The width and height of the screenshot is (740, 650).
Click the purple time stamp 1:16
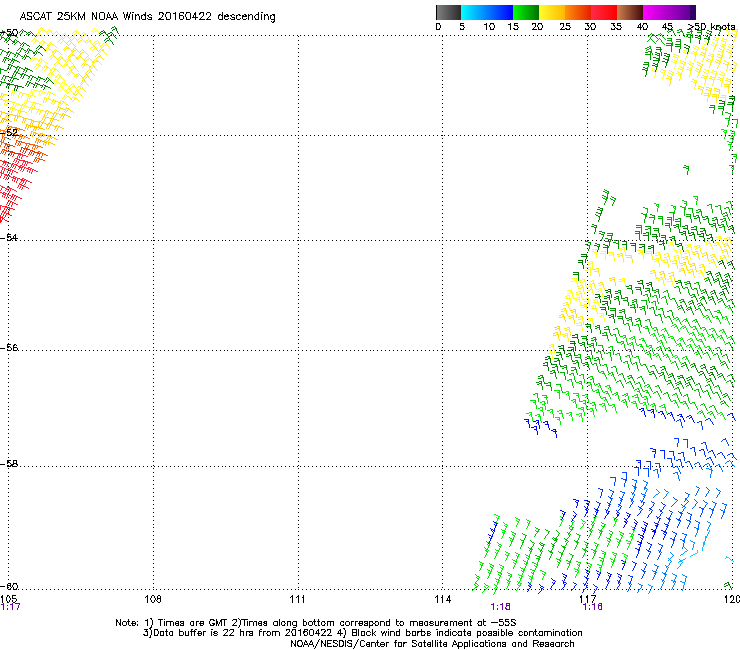593,607
